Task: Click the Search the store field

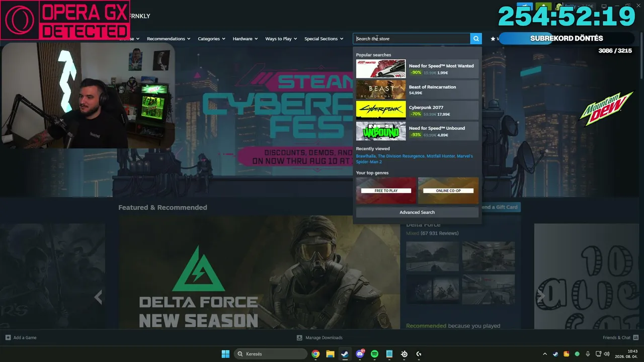Action: pyautogui.click(x=412, y=39)
